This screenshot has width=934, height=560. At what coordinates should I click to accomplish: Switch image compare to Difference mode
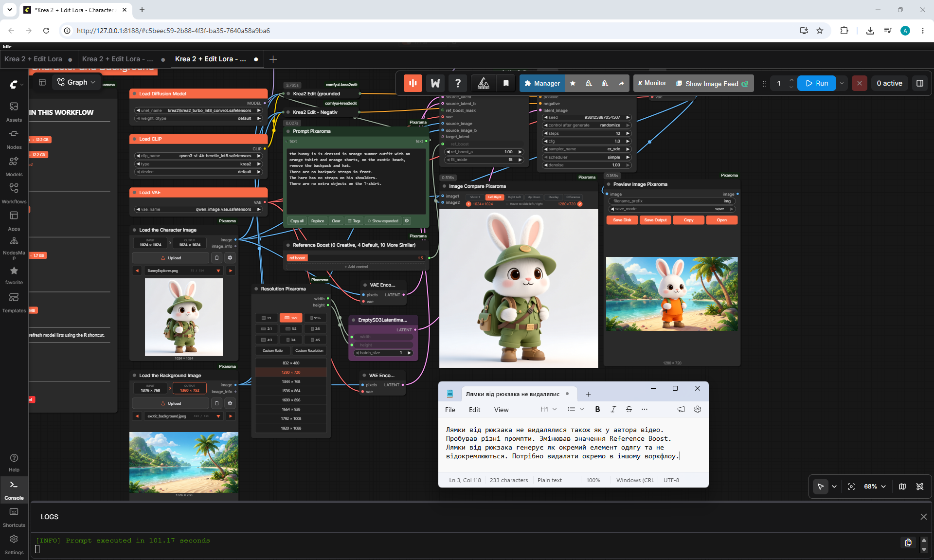(x=573, y=197)
